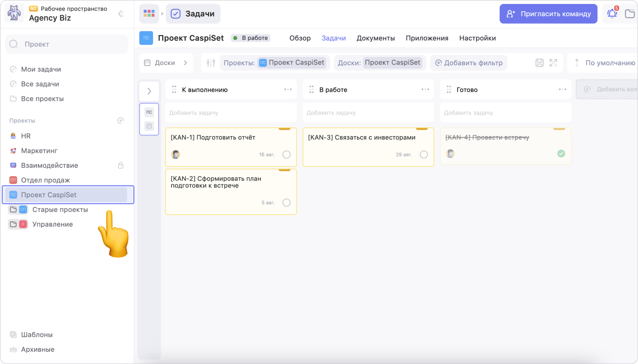
Task: Open the notifications bell icon
Action: pos(612,14)
